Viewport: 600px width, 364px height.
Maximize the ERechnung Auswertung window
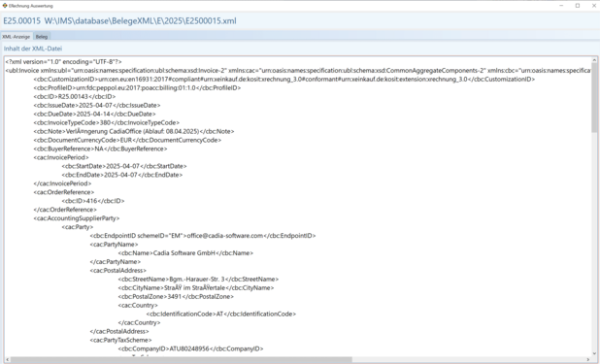[x=578, y=6]
